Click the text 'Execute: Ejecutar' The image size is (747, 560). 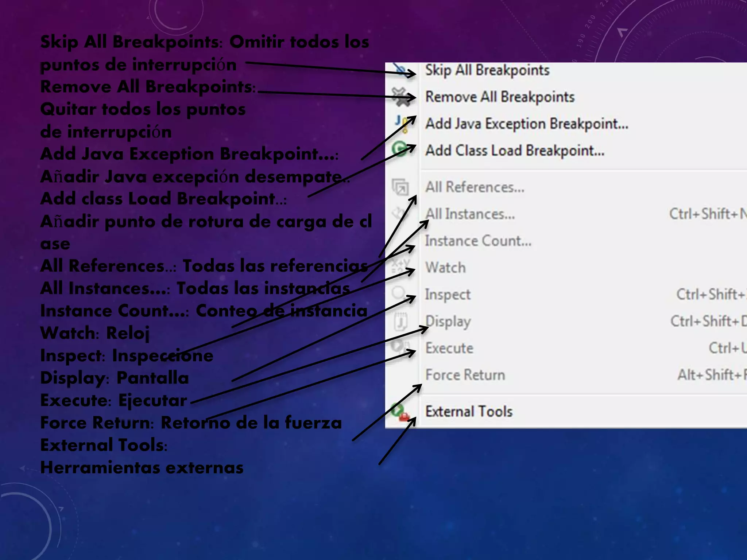click(114, 400)
